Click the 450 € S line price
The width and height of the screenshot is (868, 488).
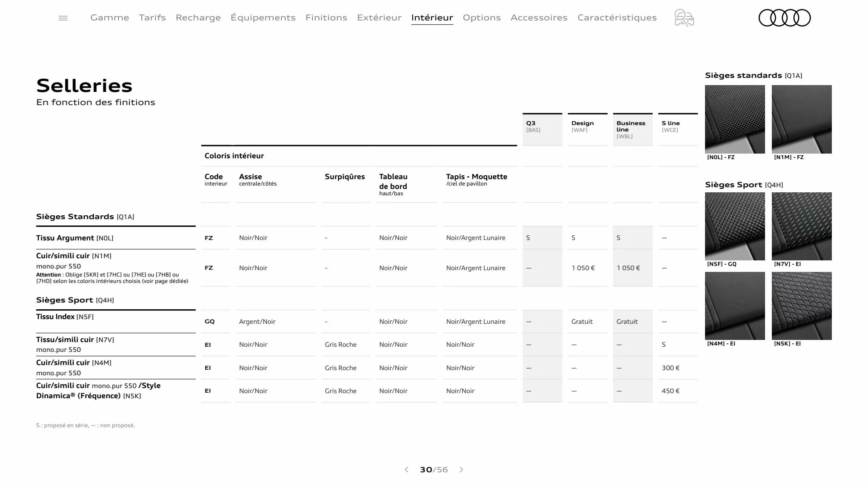[671, 391]
